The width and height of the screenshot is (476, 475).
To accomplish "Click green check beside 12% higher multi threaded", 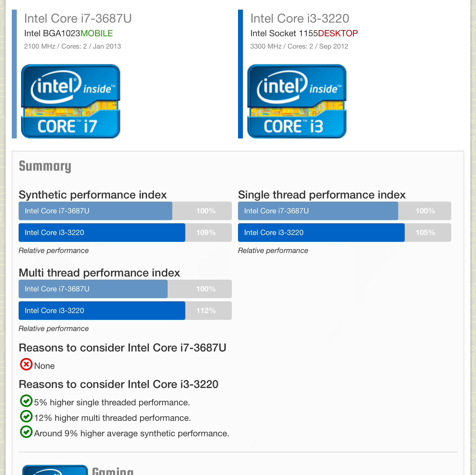I will coord(26,416).
